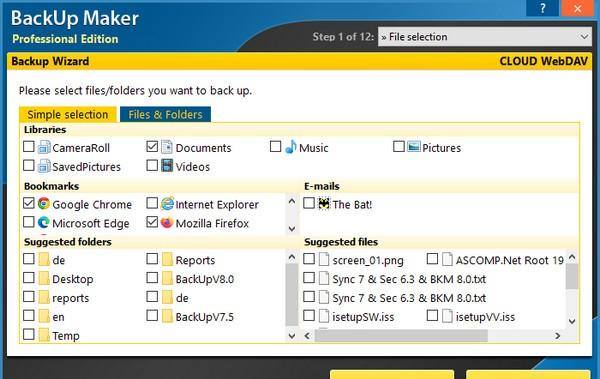Click The Bat! email icon
Screen dimensions: 600x379
click(324, 204)
